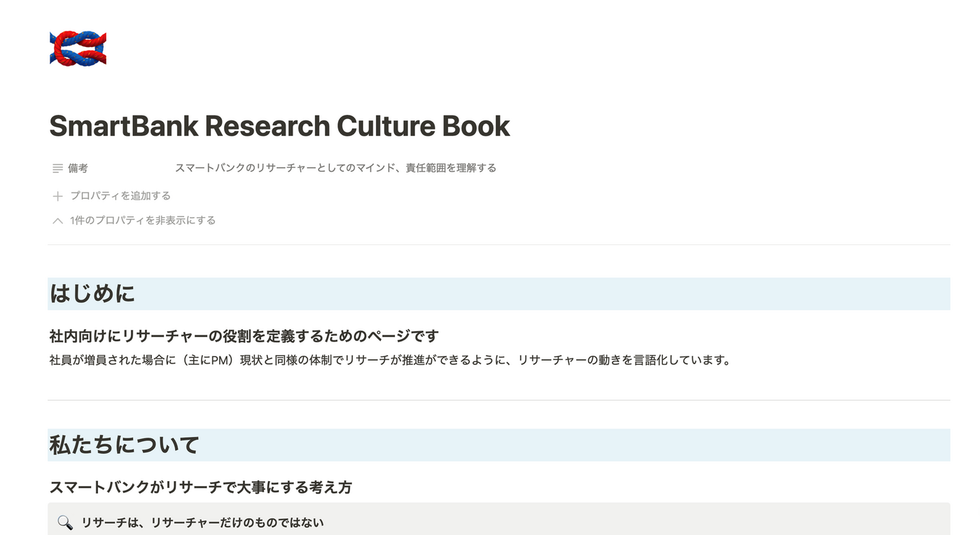The width and height of the screenshot is (980, 535).
Task: Click the 私たちについて heading
Action: (124, 445)
